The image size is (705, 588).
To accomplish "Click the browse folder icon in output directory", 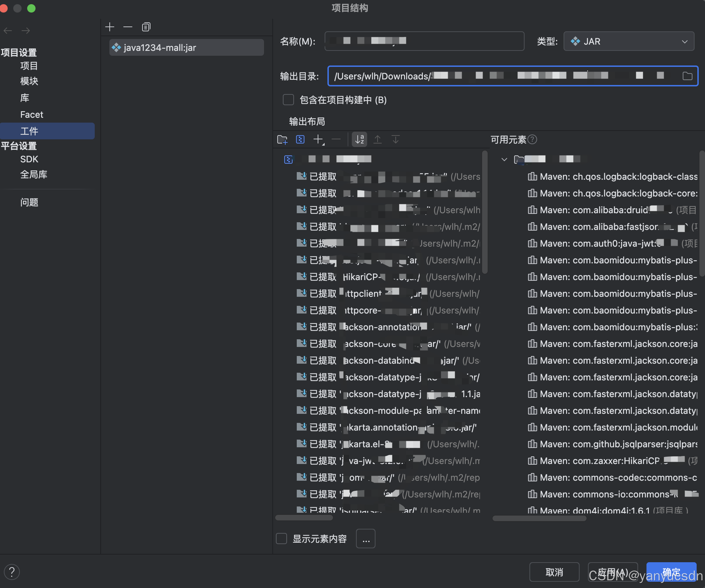I will coord(687,76).
